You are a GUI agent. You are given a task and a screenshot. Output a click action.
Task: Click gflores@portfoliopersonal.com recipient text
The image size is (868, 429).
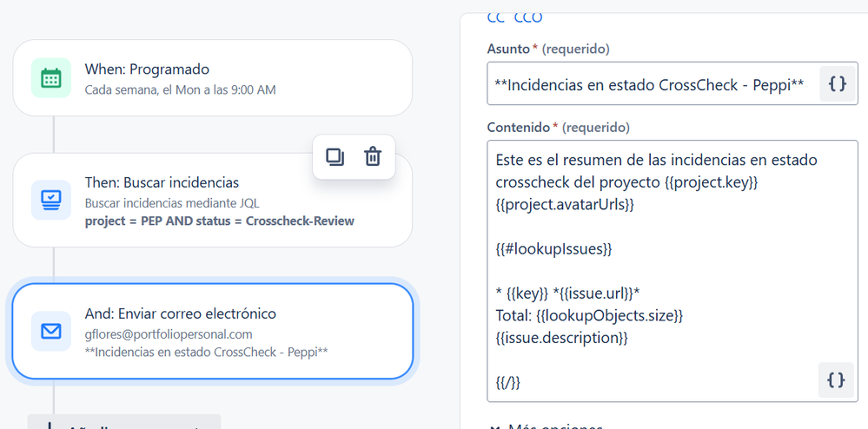pos(169,334)
